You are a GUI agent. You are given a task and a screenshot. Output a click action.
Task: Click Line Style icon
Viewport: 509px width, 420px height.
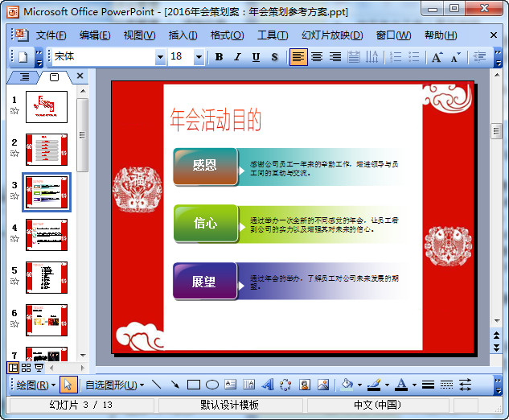tap(428, 385)
